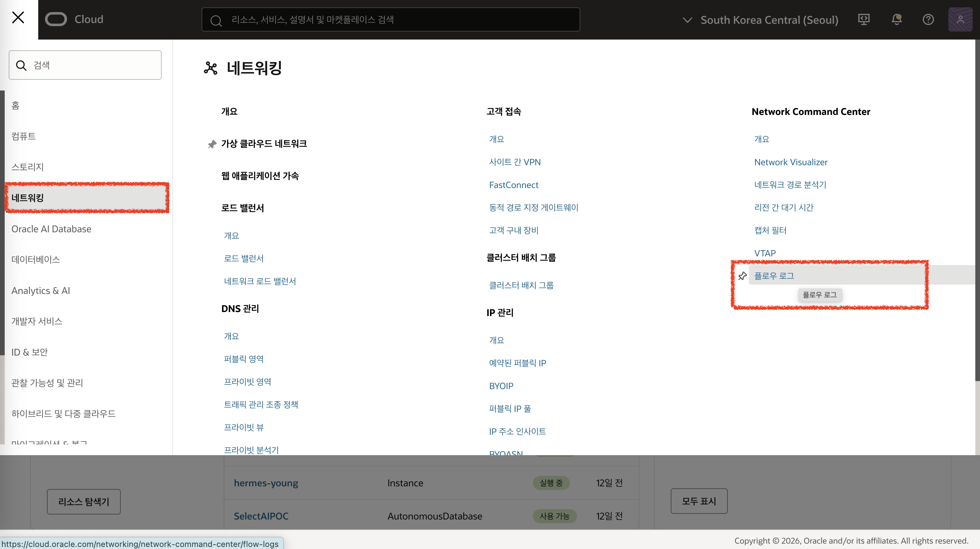Image resolution: width=980 pixels, height=549 pixels.
Task: Open 네트워크 로드 밸런서
Action: (260, 281)
